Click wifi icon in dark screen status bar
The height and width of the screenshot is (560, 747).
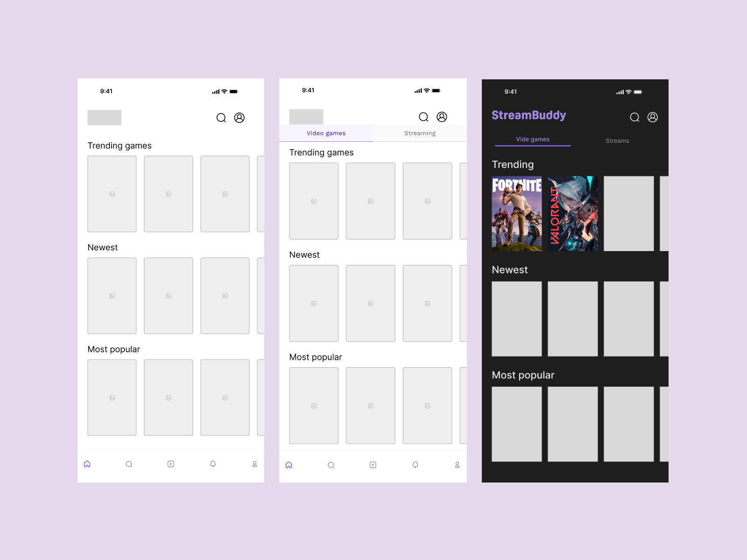coord(628,92)
